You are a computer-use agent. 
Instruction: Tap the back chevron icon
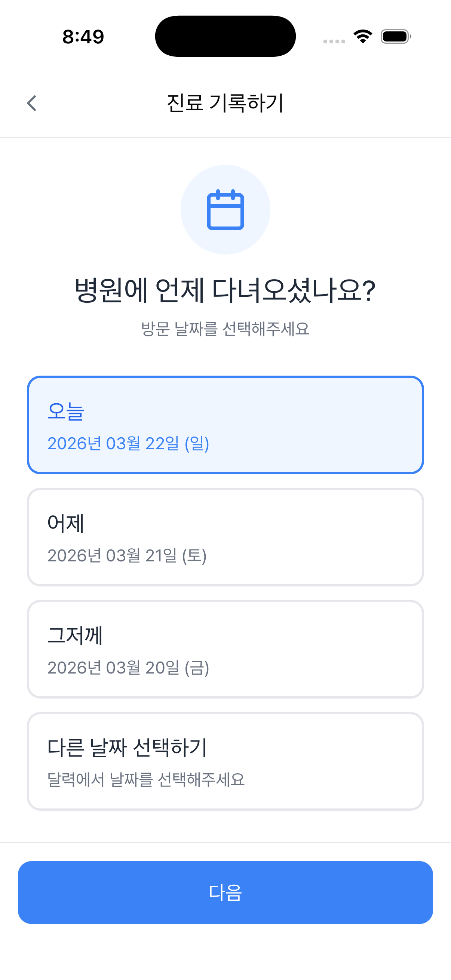coord(32,103)
